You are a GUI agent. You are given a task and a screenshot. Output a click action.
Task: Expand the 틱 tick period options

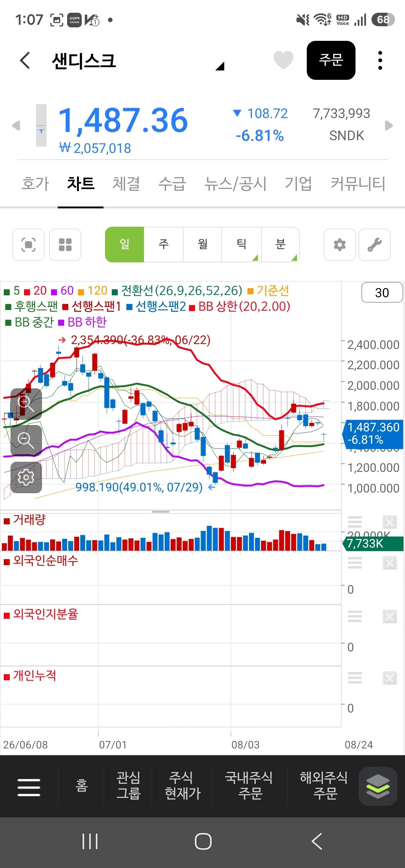coord(241,244)
